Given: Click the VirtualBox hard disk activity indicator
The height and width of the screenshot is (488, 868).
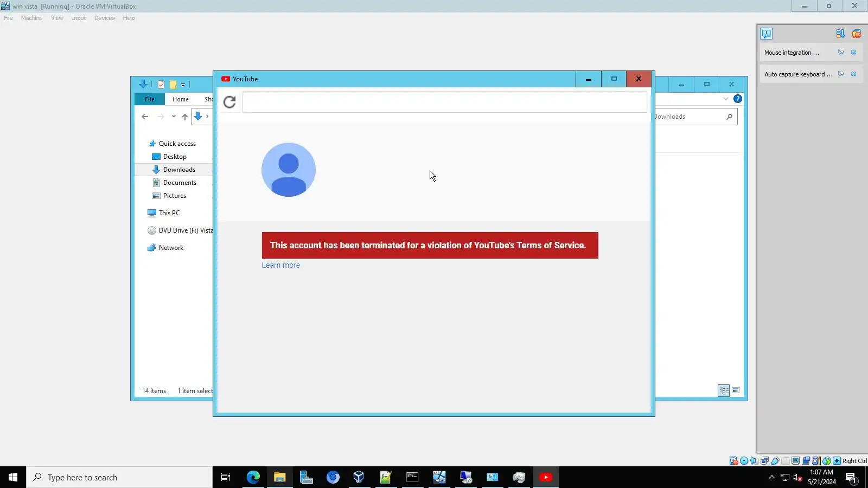Looking at the screenshot, I should [x=733, y=461].
